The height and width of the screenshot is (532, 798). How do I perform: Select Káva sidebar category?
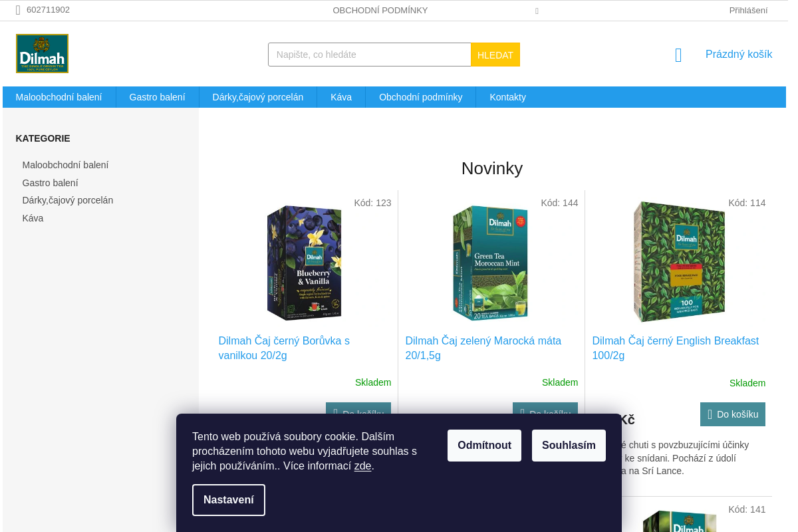[x=33, y=218]
